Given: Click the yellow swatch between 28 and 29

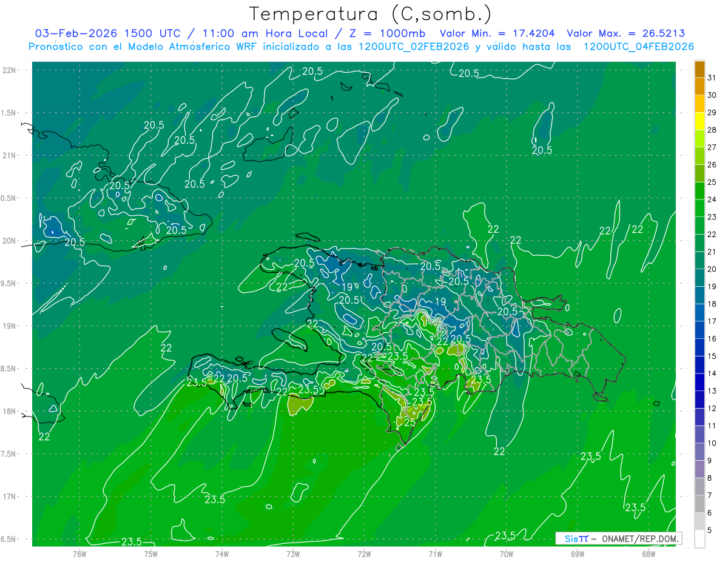Looking at the screenshot, I should coord(699,121).
